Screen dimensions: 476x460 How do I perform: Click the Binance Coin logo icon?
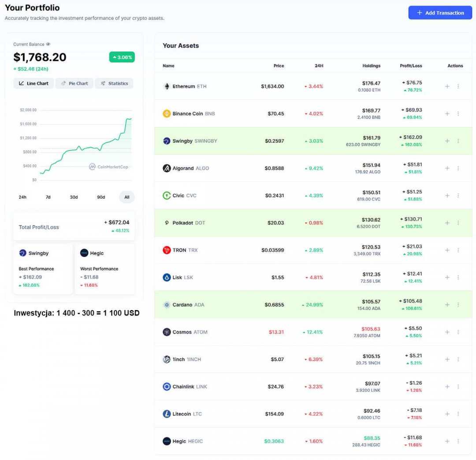tap(167, 114)
